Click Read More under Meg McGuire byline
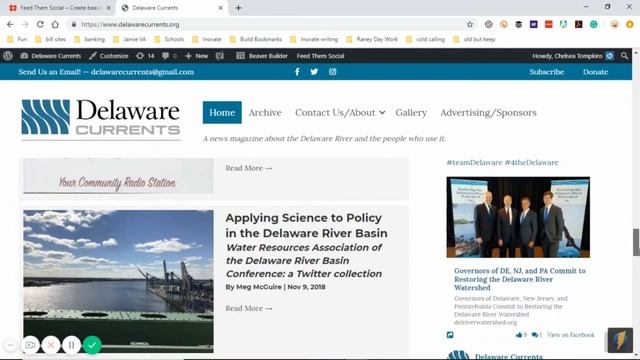This screenshot has width=640, height=360. pyautogui.click(x=249, y=309)
